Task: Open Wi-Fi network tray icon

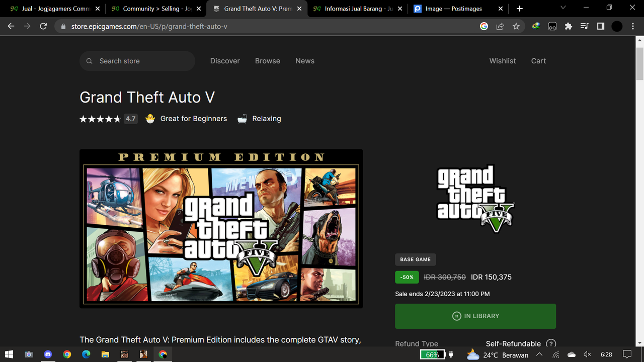Action: 555,354
